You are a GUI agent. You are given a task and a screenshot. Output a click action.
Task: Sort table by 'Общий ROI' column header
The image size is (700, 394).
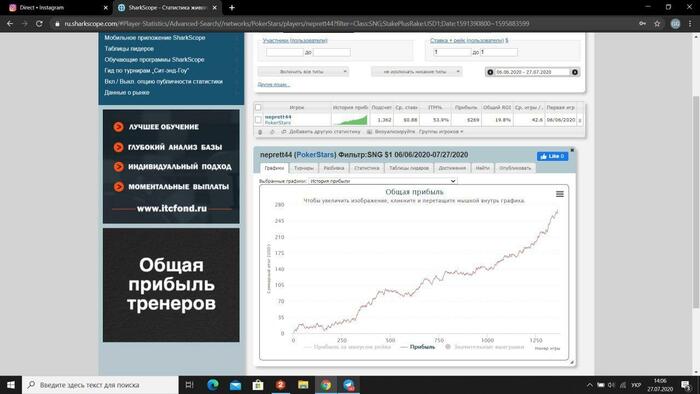(x=497, y=108)
